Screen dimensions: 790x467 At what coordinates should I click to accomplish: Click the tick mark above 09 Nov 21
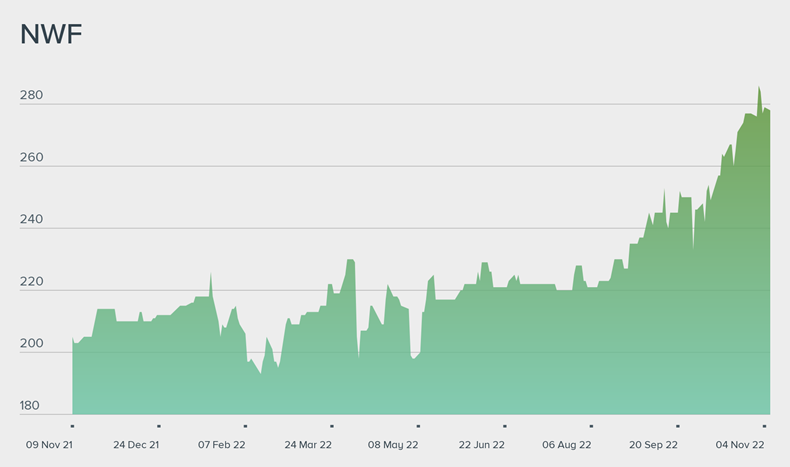73,426
